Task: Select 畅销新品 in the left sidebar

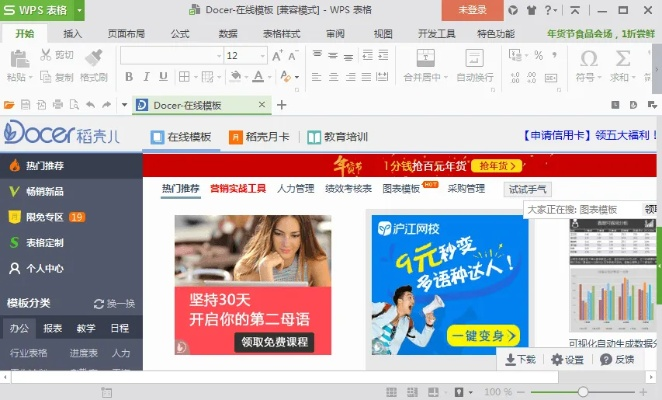Action: pos(44,191)
